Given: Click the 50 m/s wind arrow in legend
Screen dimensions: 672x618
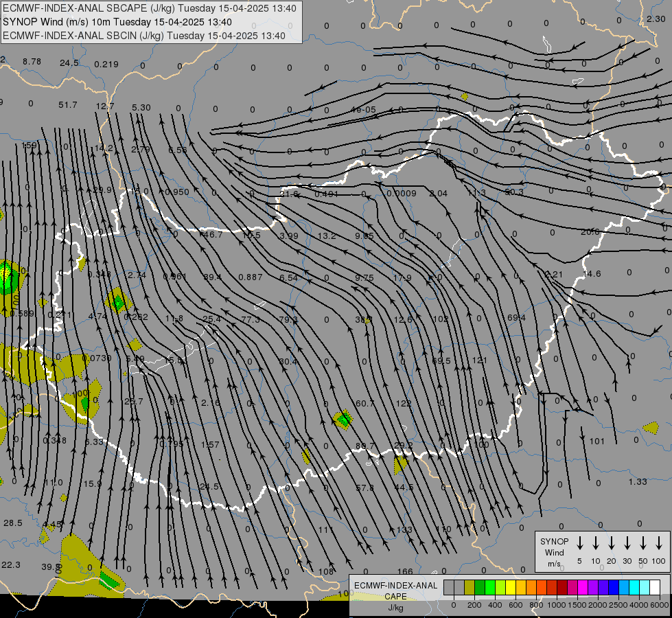Looking at the screenshot, I should coord(643,543).
